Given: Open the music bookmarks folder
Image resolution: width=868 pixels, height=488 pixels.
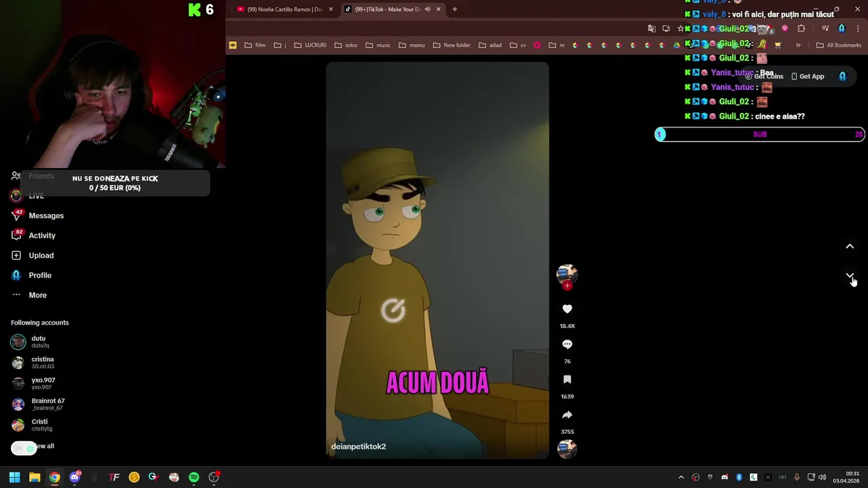Looking at the screenshot, I should coord(378,45).
